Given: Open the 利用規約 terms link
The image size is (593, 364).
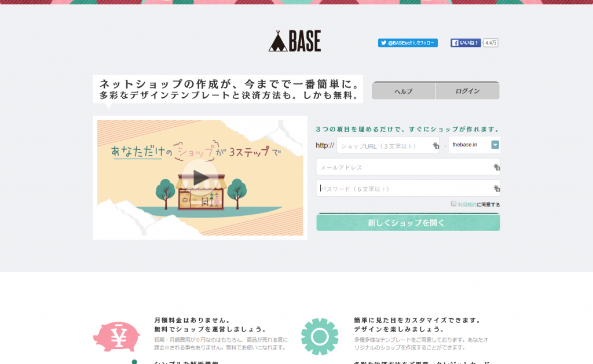Looking at the screenshot, I should tap(467, 204).
